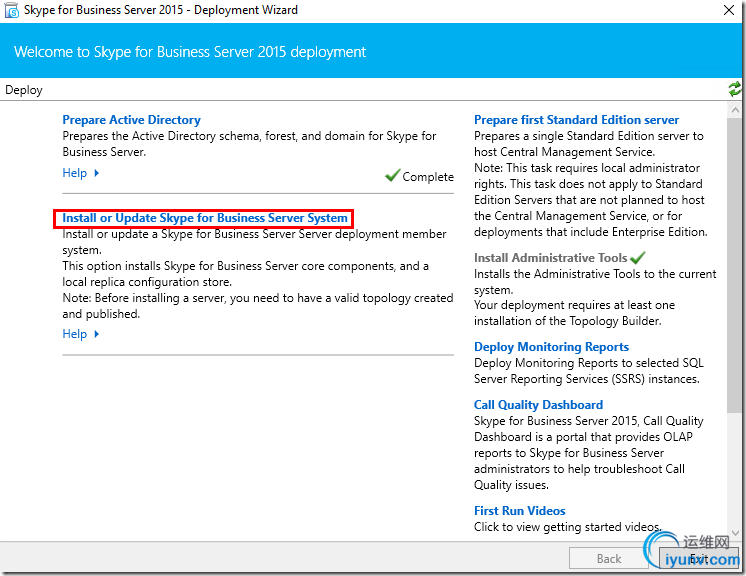Open Call Quality Dashboard link

click(539, 405)
